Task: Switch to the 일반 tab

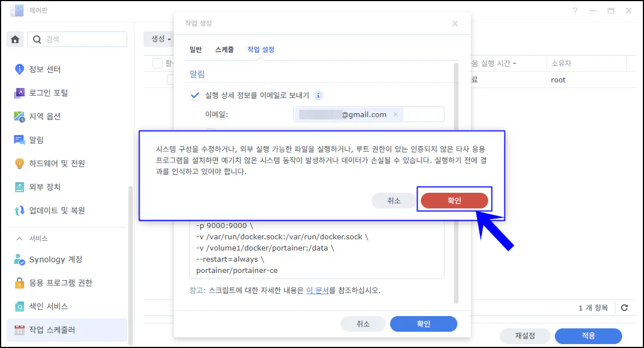Action: pos(196,50)
